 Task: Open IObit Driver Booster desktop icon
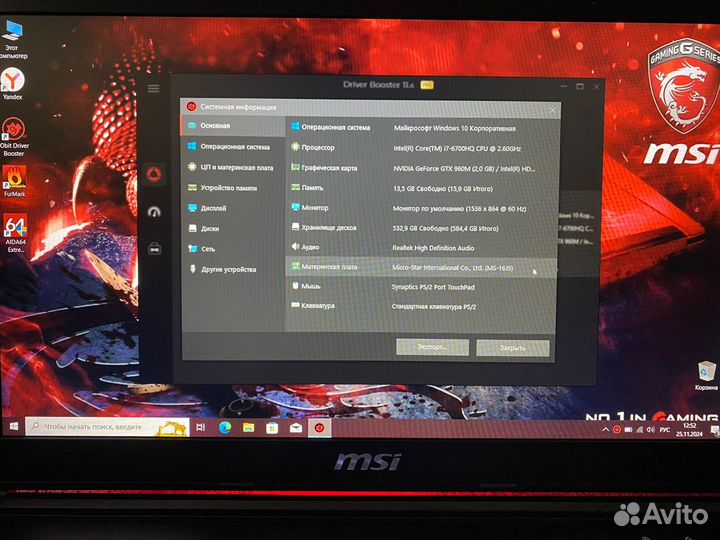pos(14,137)
